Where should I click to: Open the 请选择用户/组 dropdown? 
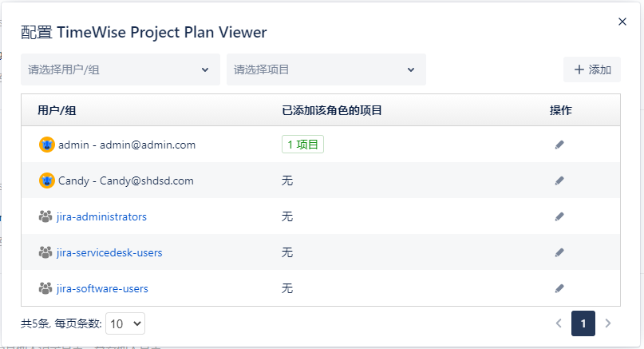121,69
